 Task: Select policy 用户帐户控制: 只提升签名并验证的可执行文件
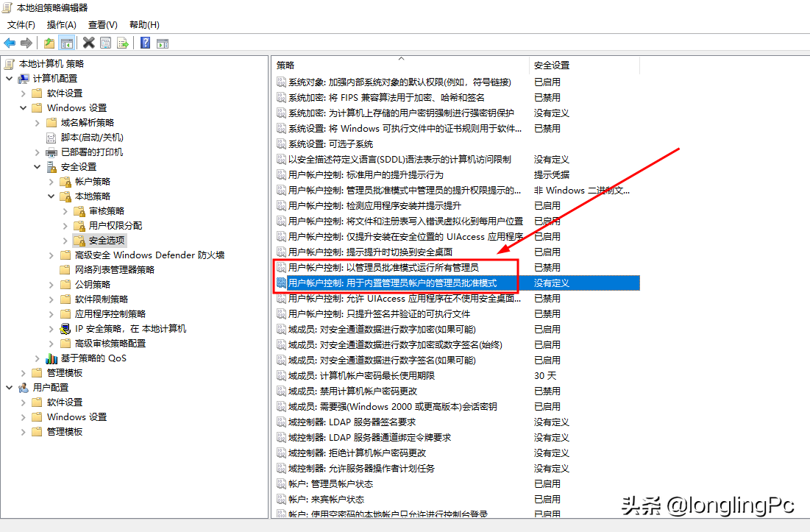pos(380,314)
